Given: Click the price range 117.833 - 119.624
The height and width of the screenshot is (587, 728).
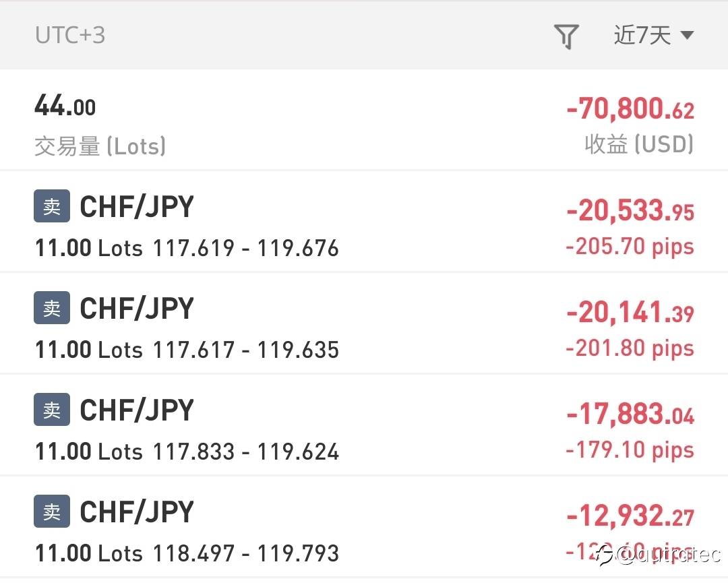Looking at the screenshot, I should pos(245,452).
